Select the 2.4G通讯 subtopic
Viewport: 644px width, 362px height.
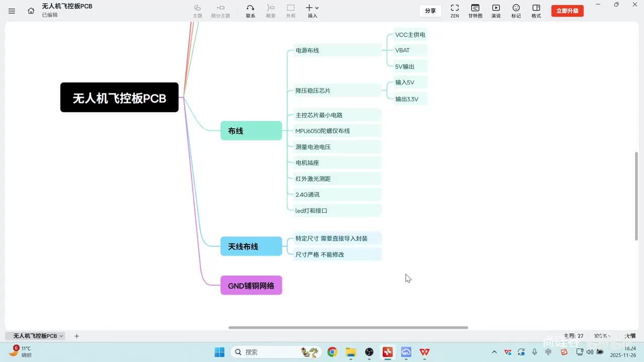pyautogui.click(x=337, y=195)
